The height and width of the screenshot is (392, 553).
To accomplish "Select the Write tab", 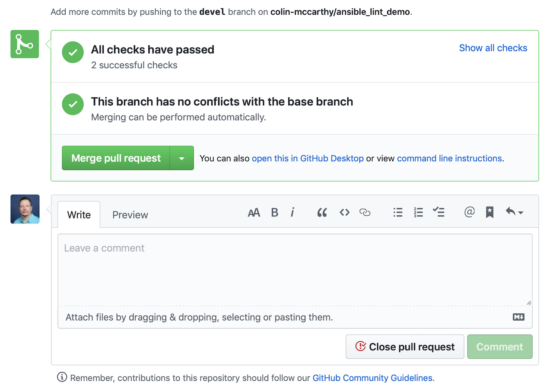I will 79,215.
